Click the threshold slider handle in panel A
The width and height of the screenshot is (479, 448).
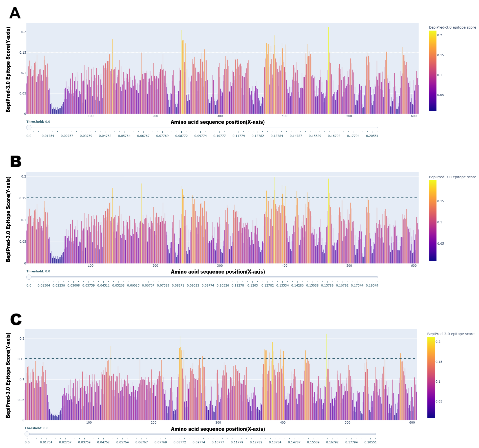coord(29,127)
